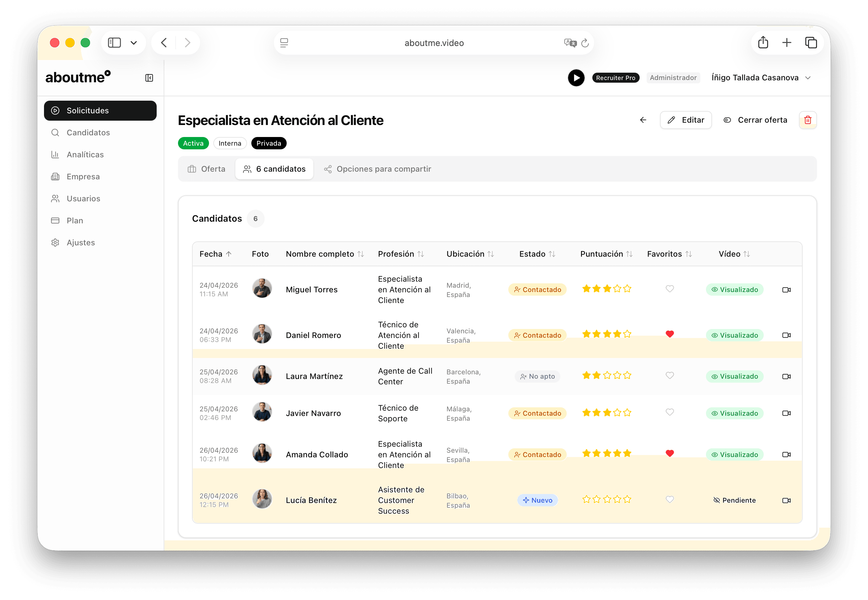Open video camera icon for Javier Navarro

786,413
